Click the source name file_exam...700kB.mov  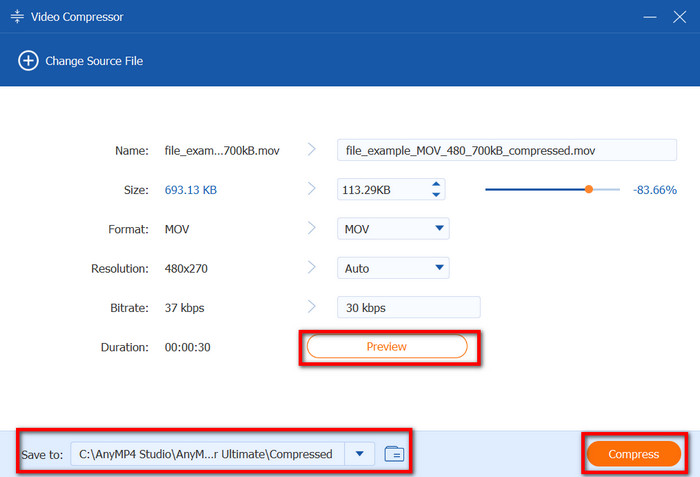pos(222,151)
